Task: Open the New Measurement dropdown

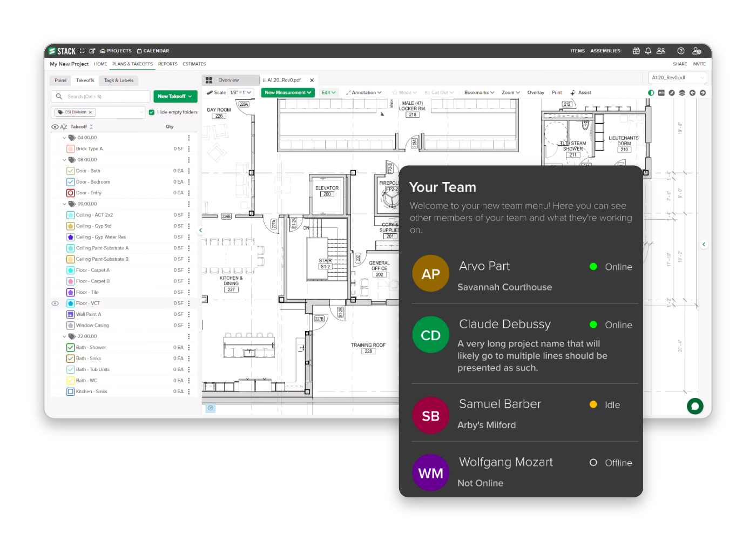Action: tap(288, 93)
